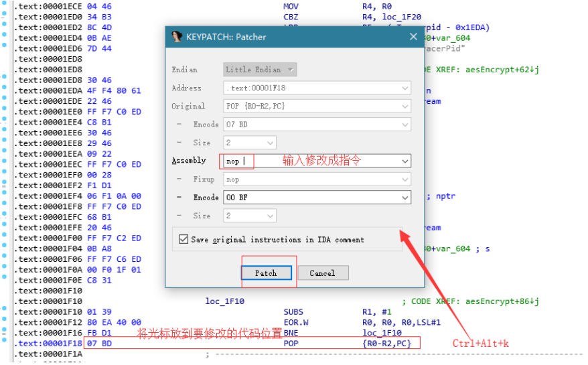Close the KEYPATCH Patcher dialog
588x365 pixels.
(413, 37)
